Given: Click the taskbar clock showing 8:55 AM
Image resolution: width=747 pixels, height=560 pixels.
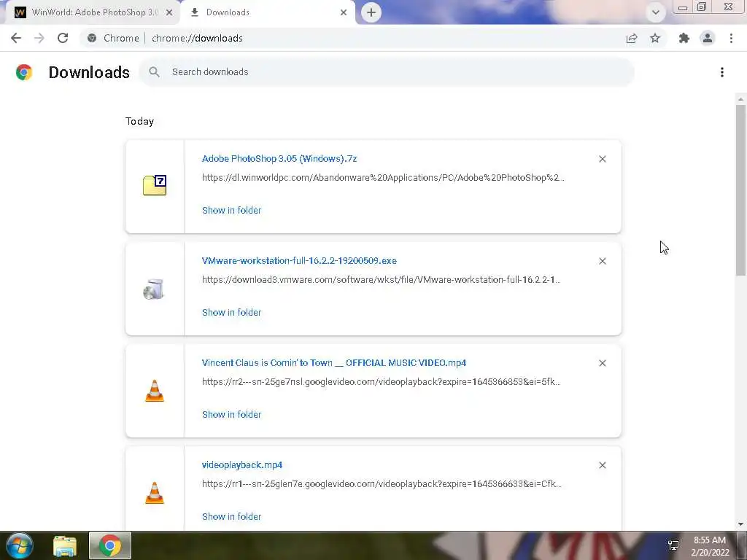Looking at the screenshot, I should [710, 546].
